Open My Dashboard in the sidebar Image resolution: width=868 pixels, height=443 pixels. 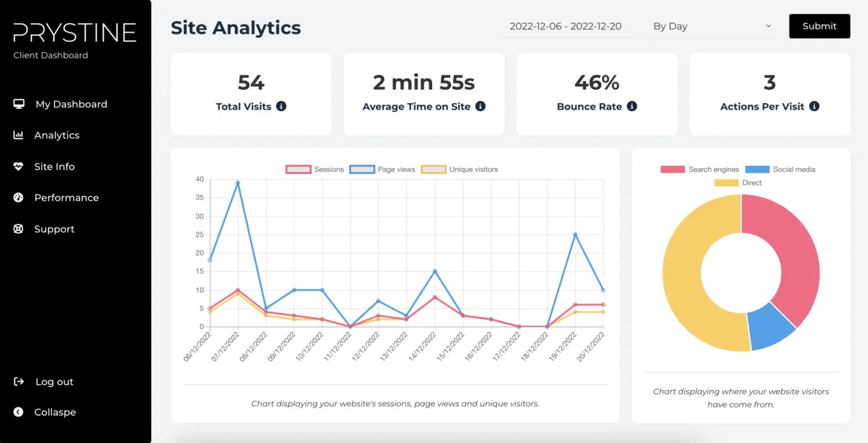pyautogui.click(x=71, y=104)
